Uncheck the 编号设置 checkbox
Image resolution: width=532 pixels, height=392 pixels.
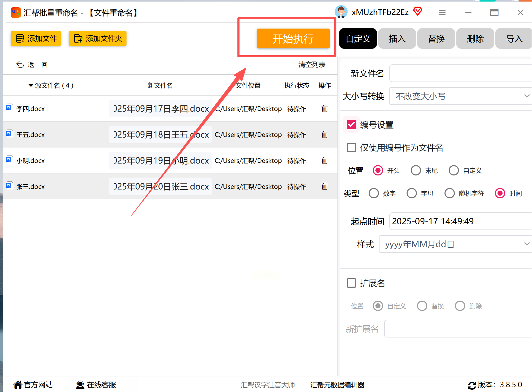[351, 125]
